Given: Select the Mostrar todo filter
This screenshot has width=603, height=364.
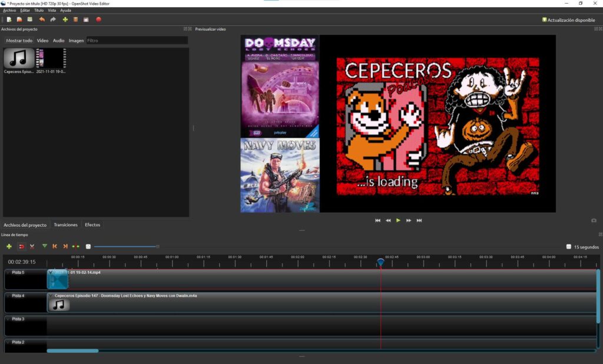Looking at the screenshot, I should (x=19, y=41).
